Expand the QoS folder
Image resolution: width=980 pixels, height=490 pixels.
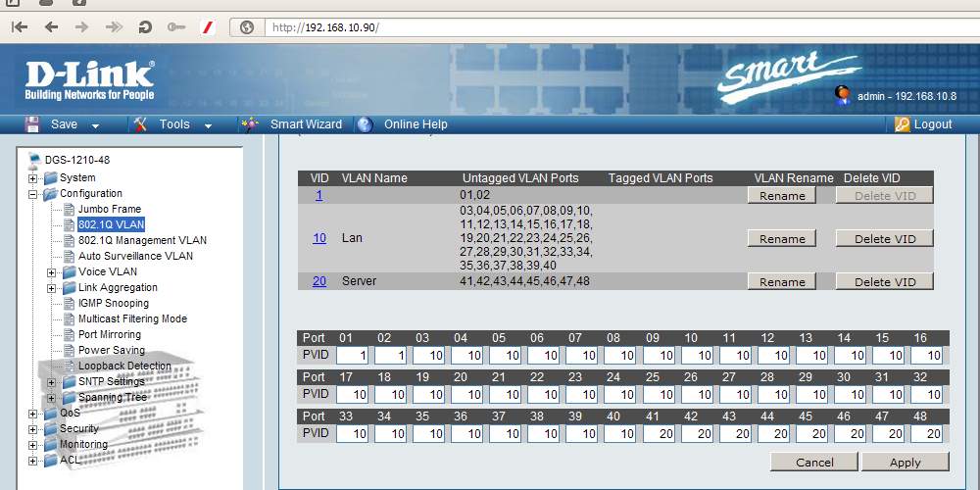coord(32,414)
